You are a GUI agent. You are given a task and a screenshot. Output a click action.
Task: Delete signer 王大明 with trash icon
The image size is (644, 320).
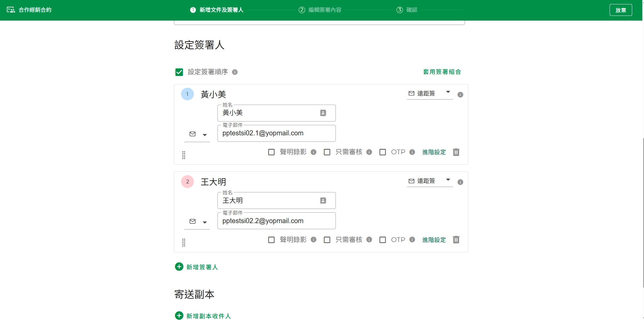456,240
